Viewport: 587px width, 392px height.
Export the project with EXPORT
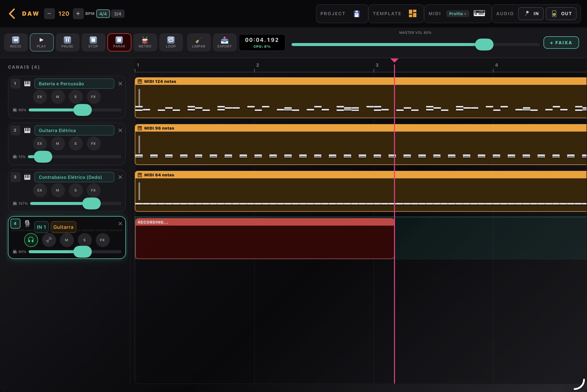(225, 42)
